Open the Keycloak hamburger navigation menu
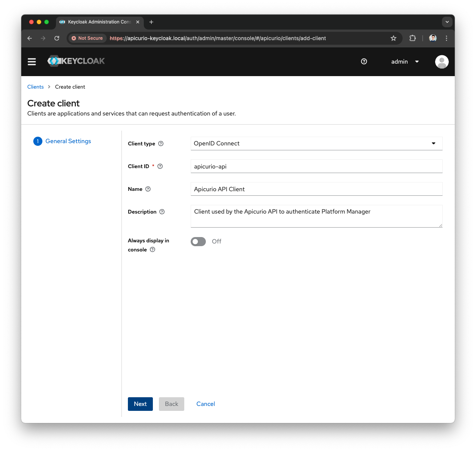The width and height of the screenshot is (476, 451). coord(32,61)
